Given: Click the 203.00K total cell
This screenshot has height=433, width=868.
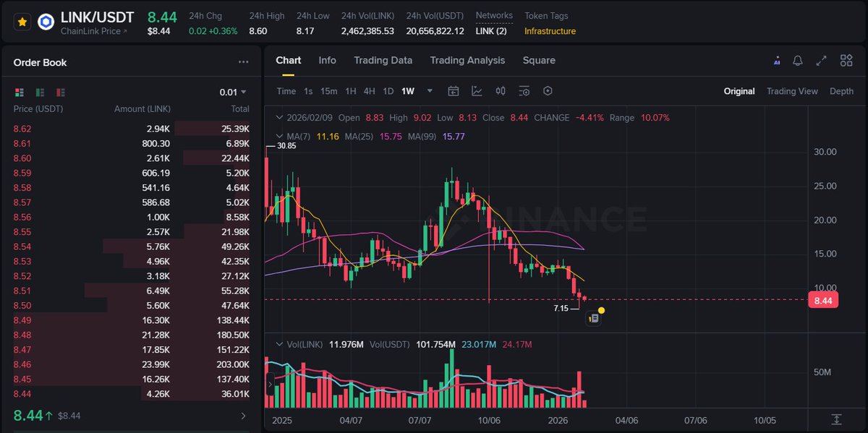Looking at the screenshot, I should 233,364.
